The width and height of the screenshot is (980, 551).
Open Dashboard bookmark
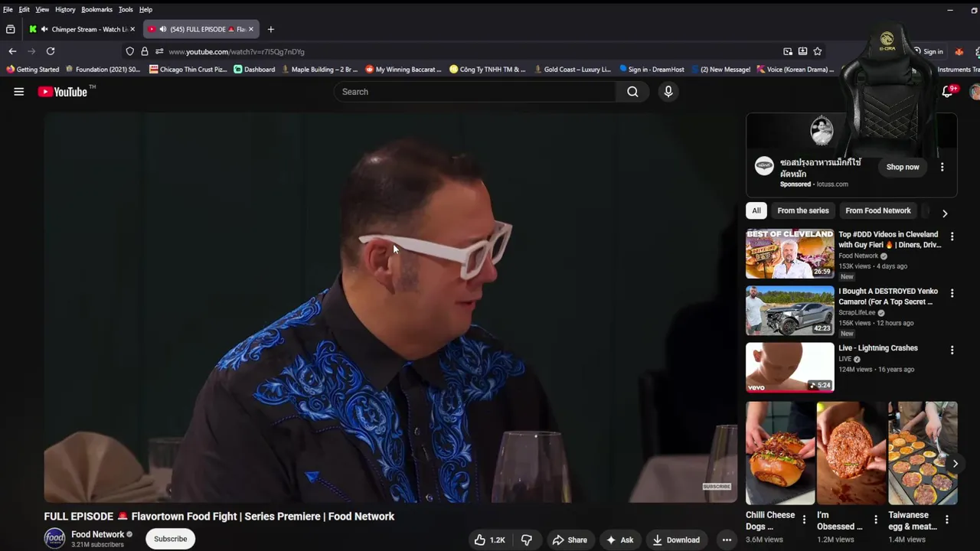254,70
